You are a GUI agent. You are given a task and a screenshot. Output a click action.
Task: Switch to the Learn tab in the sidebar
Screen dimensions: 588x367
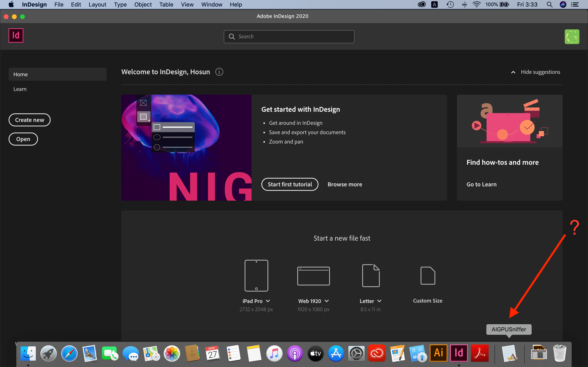(20, 89)
